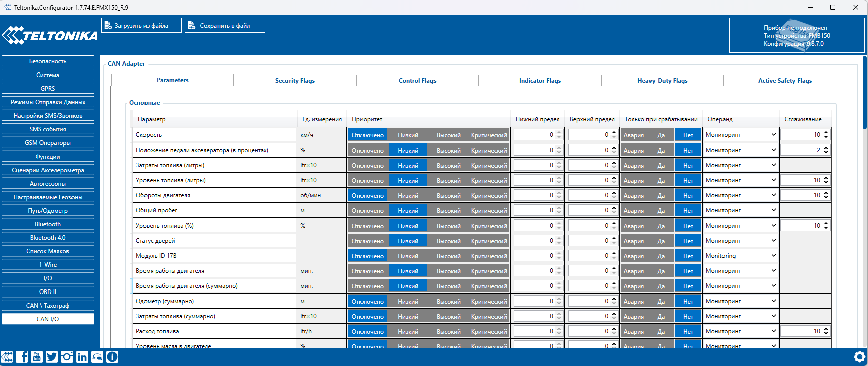Open Операнд dropdown for Расход топлива row
868x366 pixels.
(x=741, y=331)
